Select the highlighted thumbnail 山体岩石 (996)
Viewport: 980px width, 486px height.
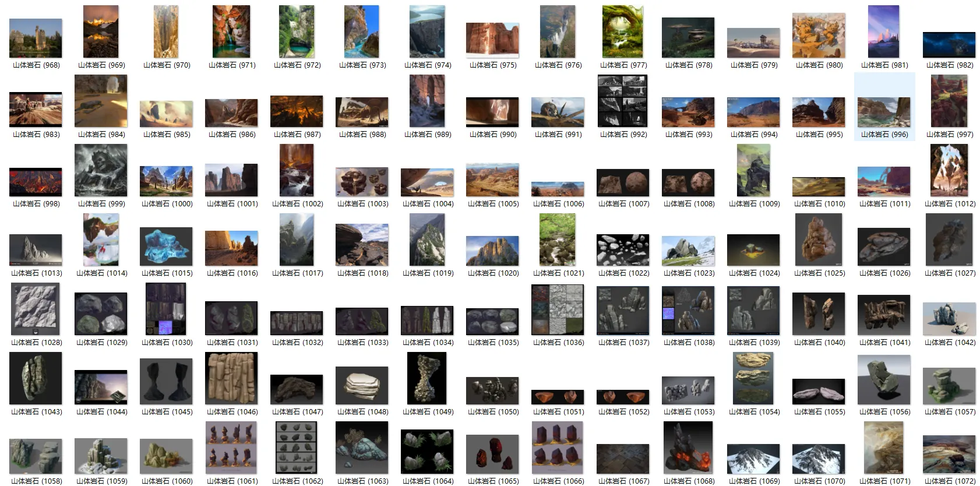884,112
